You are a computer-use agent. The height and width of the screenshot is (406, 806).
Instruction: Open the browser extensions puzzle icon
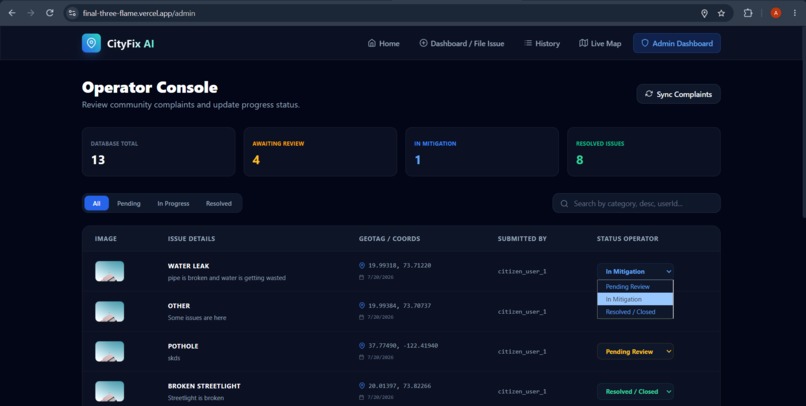pyautogui.click(x=748, y=13)
